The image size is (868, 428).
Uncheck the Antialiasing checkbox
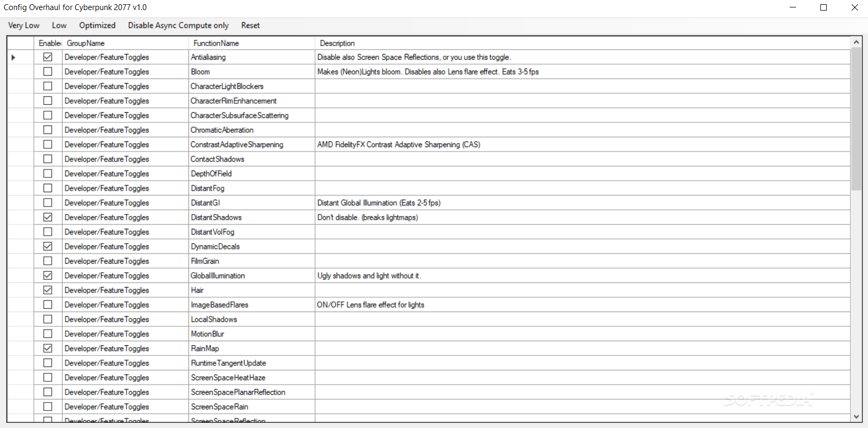(48, 57)
